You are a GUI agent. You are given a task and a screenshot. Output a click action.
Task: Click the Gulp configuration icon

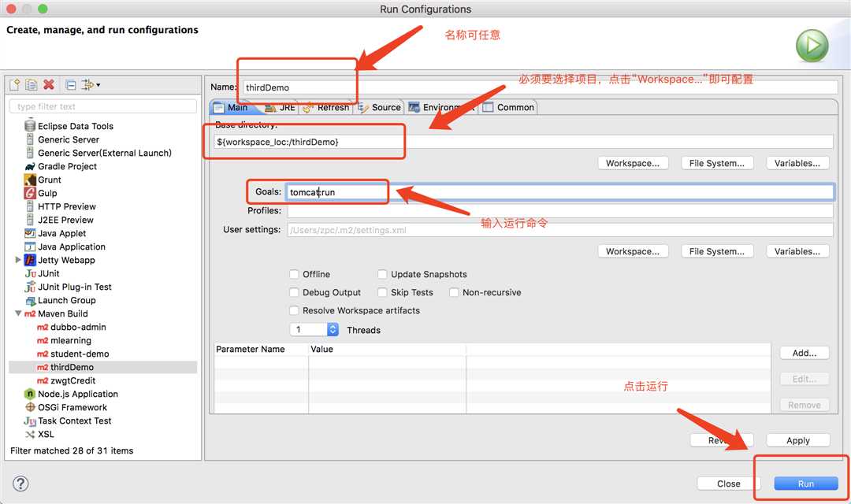pos(30,193)
